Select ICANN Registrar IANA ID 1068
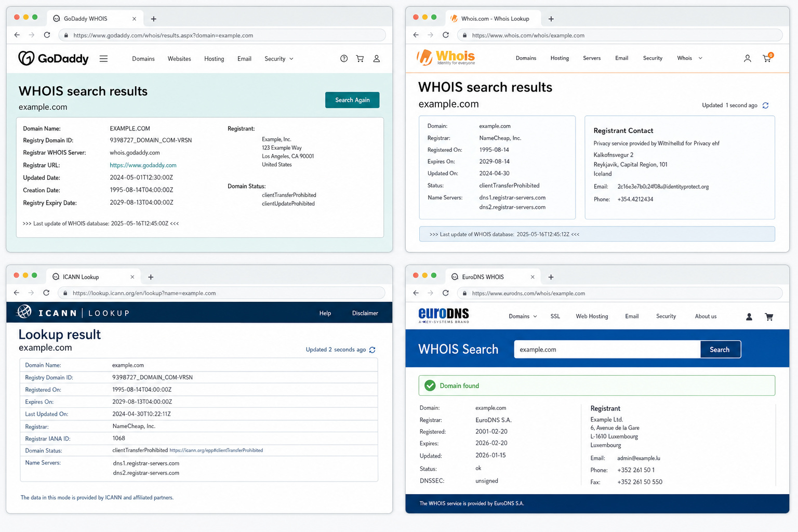Image resolution: width=798 pixels, height=532 pixels. click(x=119, y=438)
